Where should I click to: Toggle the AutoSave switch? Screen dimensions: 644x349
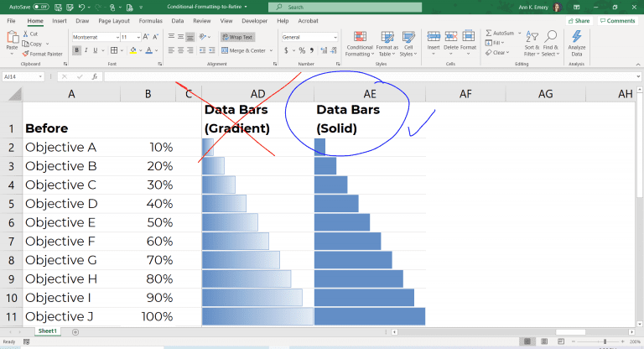(x=41, y=7)
